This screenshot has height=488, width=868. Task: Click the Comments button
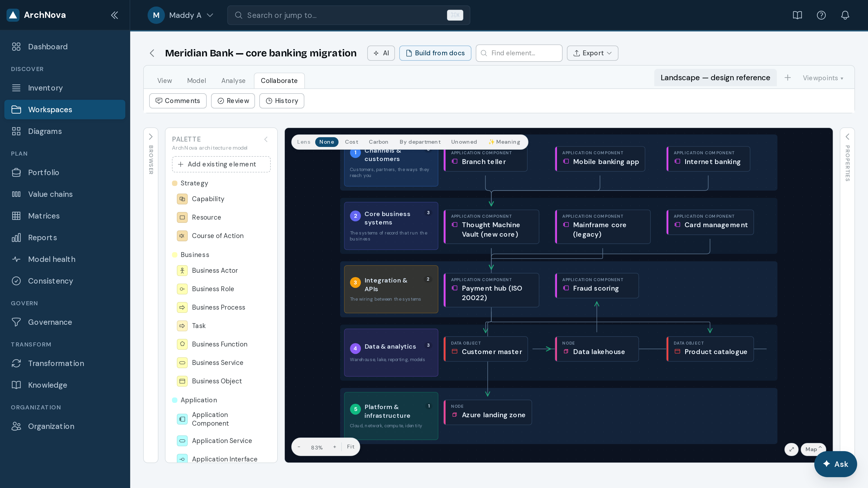click(178, 101)
